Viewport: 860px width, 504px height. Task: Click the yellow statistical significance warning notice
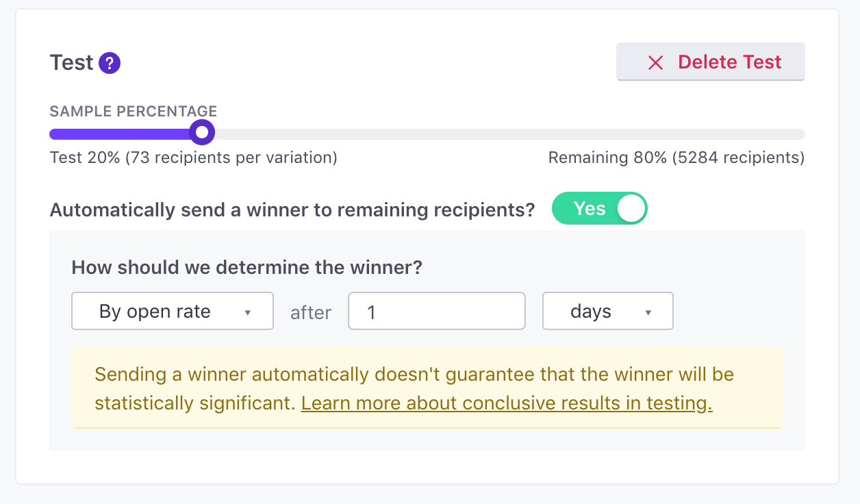click(x=427, y=388)
